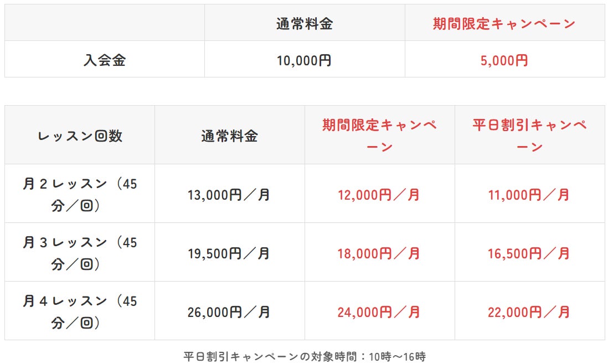Click the 入会金 row label
Image resolution: width=608 pixels, height=364 pixels.
click(x=105, y=60)
